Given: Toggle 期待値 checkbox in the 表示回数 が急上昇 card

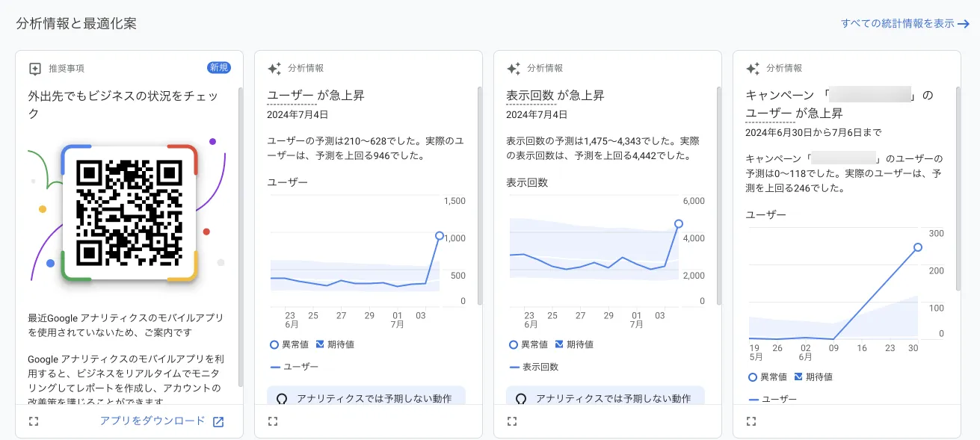Looking at the screenshot, I should point(559,344).
